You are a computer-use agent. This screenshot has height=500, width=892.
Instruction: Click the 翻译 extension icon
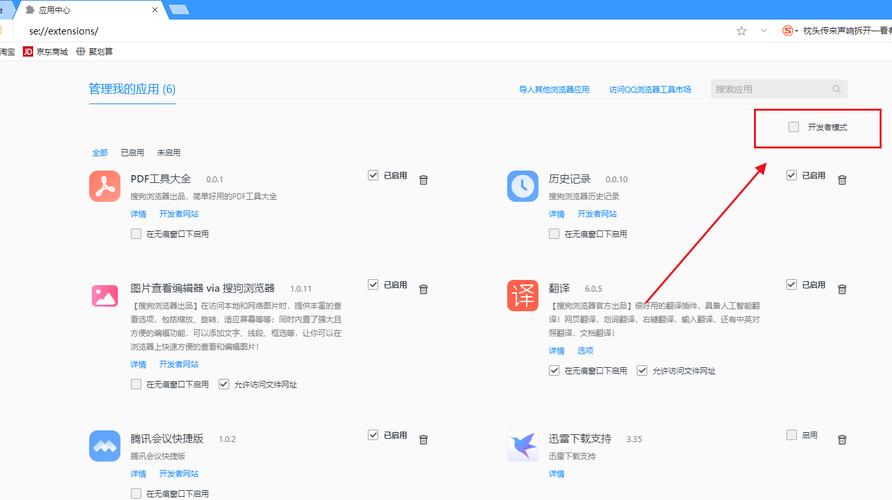tap(522, 296)
